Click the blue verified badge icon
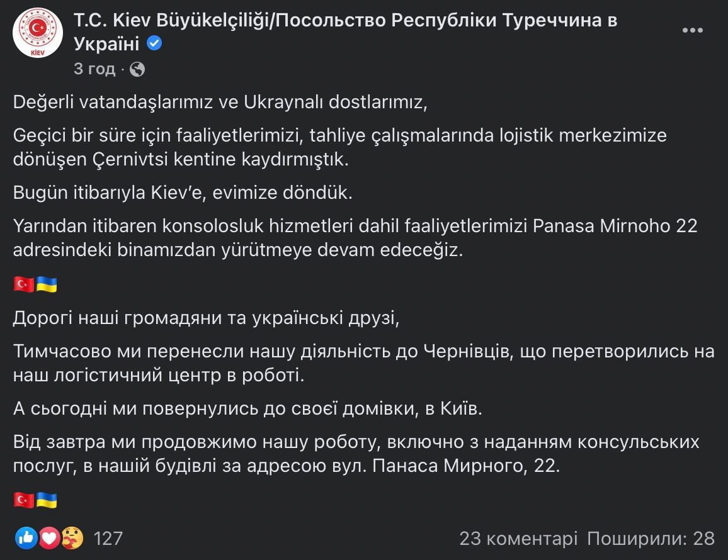 tap(154, 43)
